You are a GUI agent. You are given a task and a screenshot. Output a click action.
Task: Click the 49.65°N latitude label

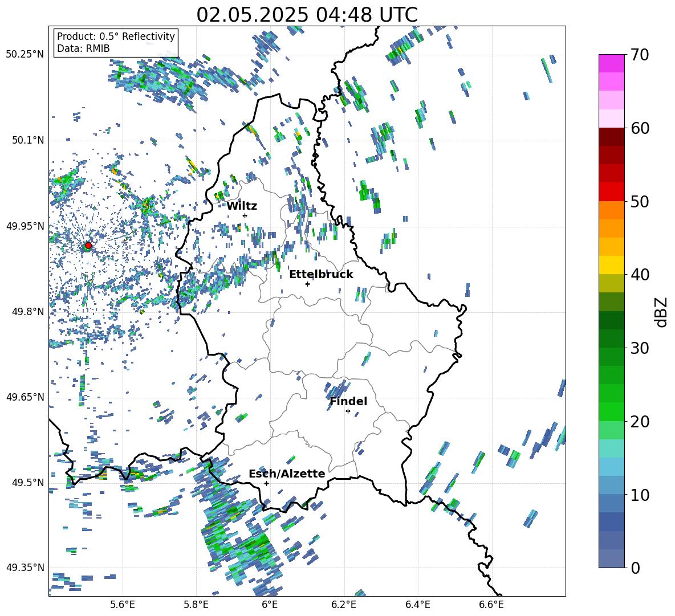(25, 397)
